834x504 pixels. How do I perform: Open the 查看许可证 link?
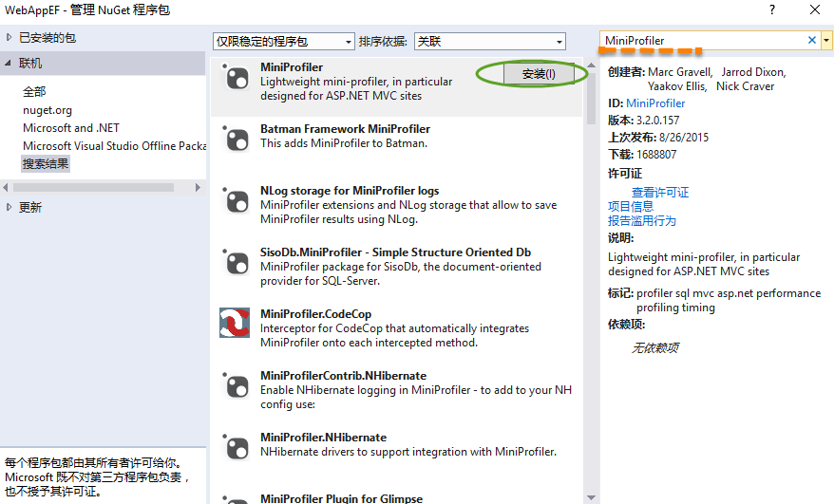(660, 192)
